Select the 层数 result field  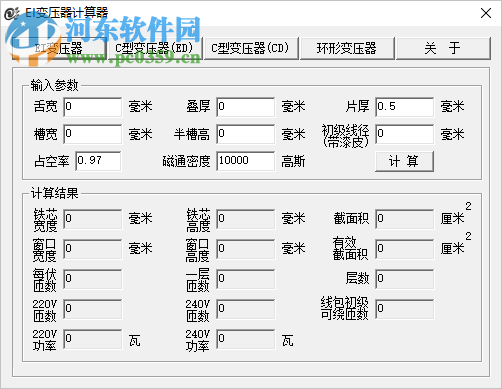click(x=404, y=279)
